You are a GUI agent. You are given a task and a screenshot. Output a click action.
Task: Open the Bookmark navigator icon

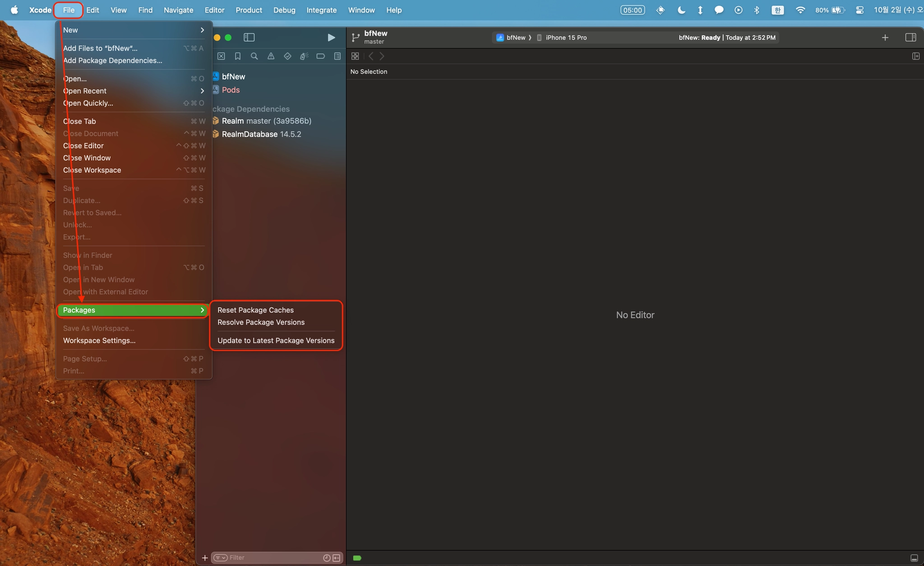pyautogui.click(x=238, y=56)
